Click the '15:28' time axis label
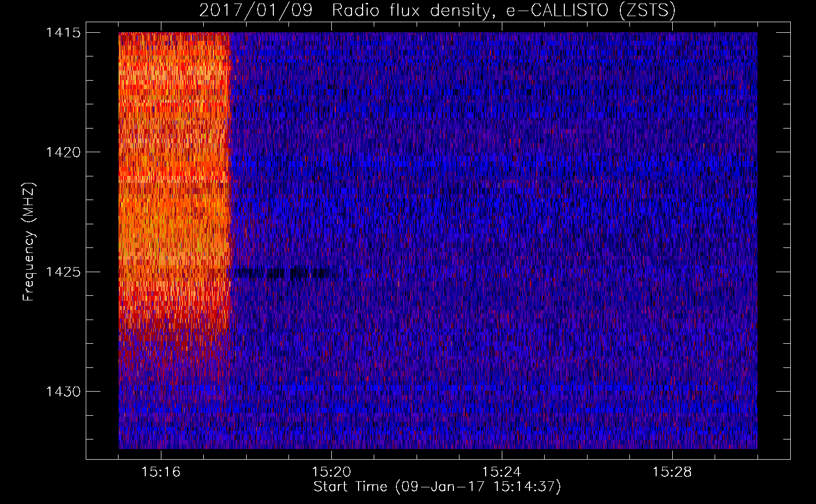This screenshot has height=504, width=816. (672, 472)
